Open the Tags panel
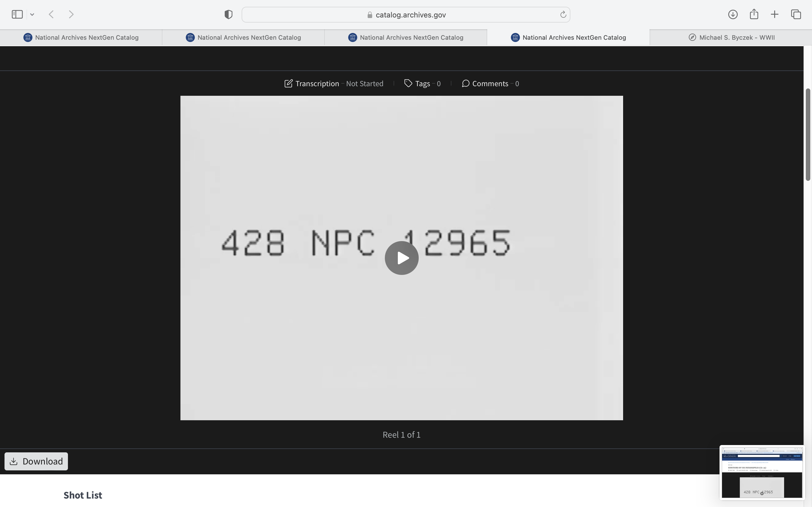This screenshot has width=812, height=507. 422,83
